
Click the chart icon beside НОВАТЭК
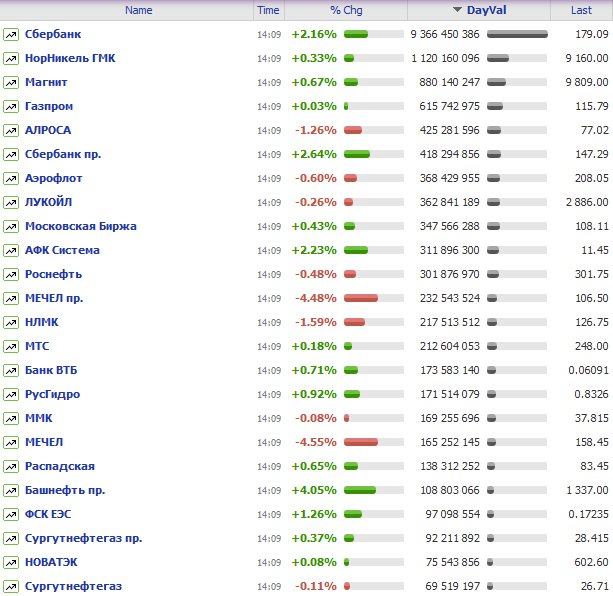coord(11,562)
